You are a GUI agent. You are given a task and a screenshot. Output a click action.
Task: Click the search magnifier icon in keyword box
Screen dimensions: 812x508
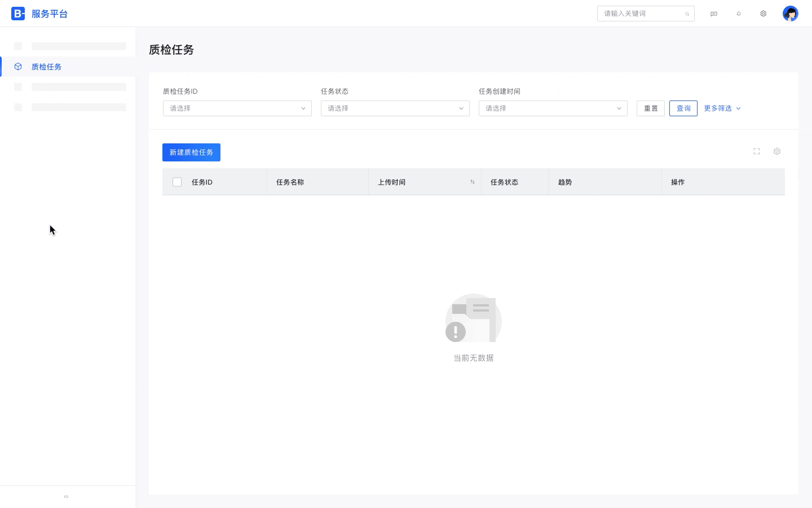(687, 14)
